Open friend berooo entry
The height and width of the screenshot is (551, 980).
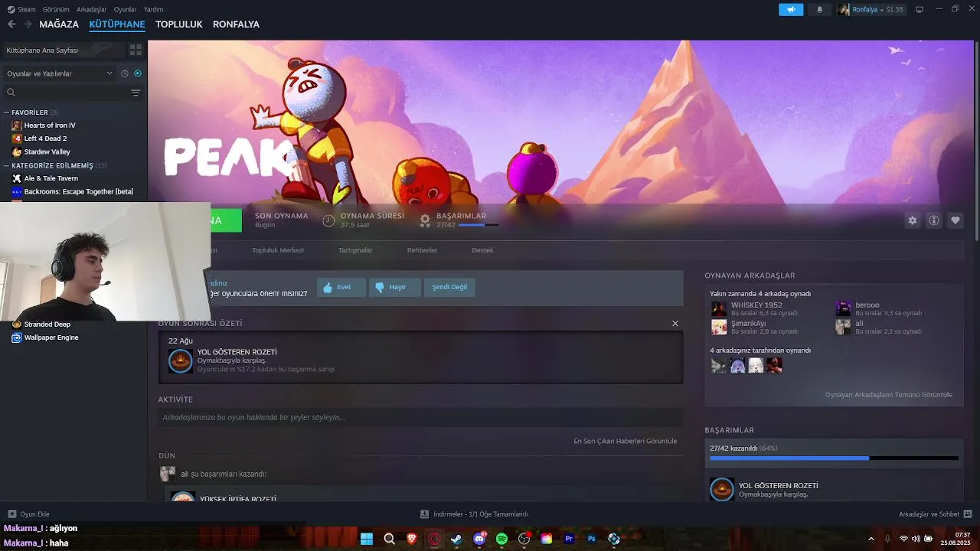(x=880, y=308)
